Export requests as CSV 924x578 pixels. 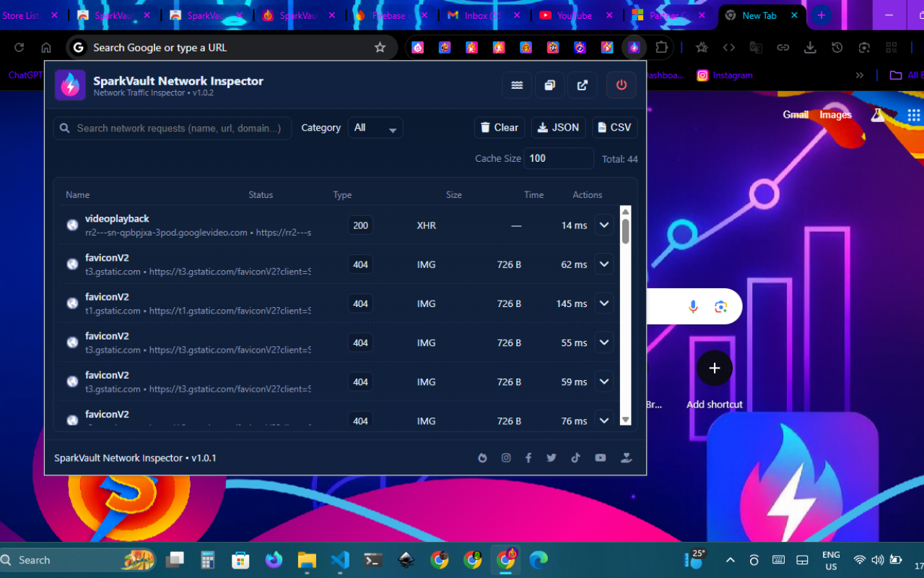point(615,127)
